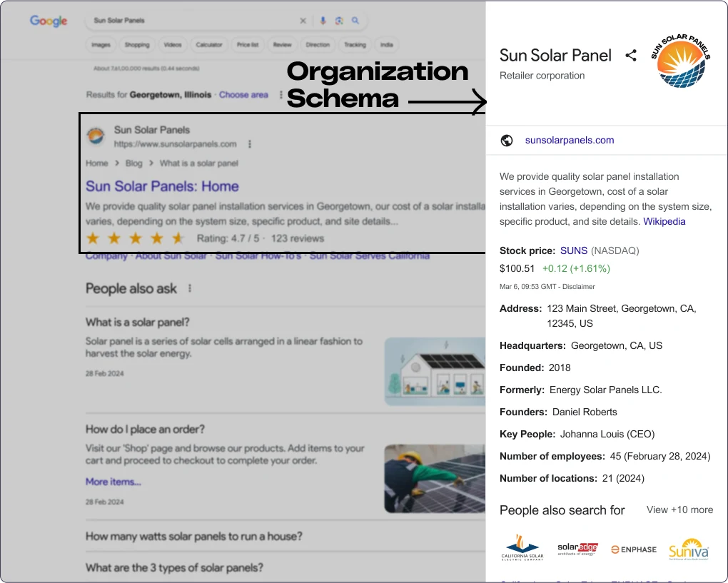The image size is (728, 583).
Task: Select the Calculator search filter
Action: 208,44
